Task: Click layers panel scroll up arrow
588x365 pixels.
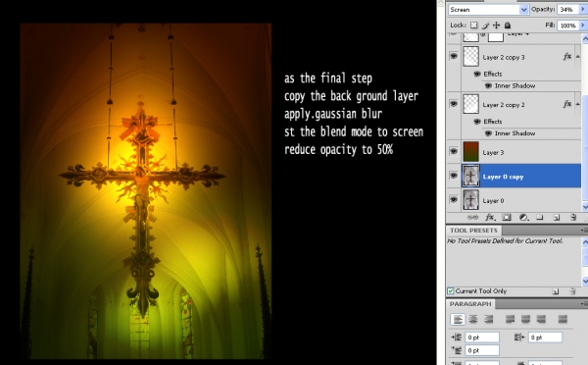Action: [x=585, y=38]
